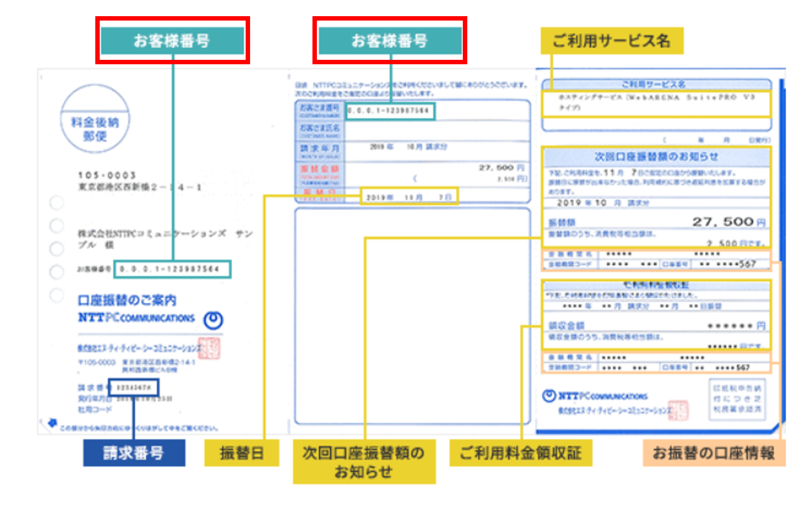Click the ご利用サービス名 yellow label

tap(612, 41)
